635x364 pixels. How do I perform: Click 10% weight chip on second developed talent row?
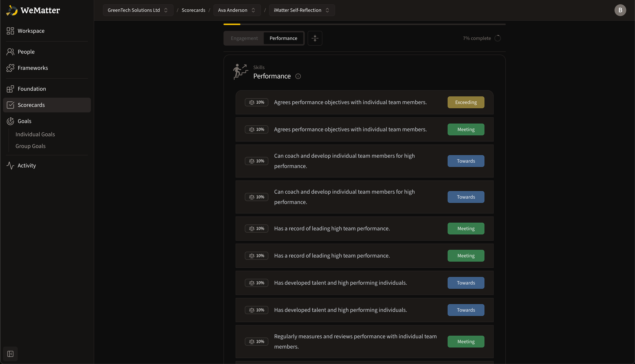tap(256, 310)
